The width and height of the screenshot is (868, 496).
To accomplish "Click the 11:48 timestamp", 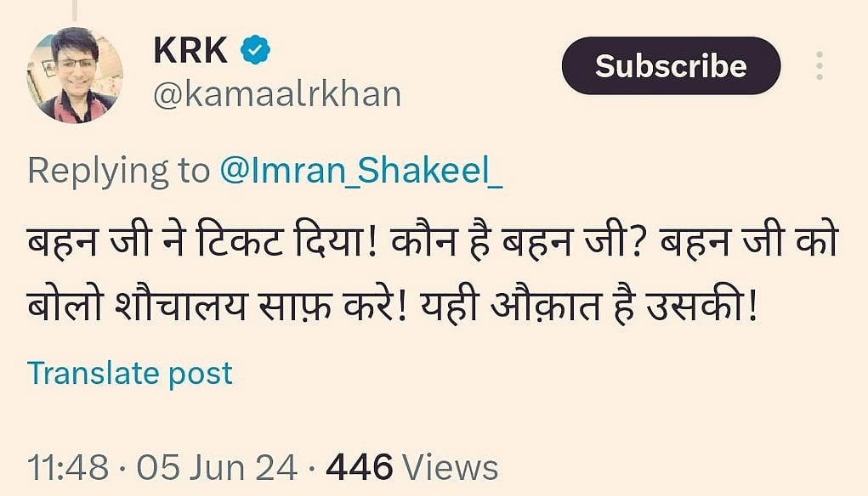I will 68,467.
